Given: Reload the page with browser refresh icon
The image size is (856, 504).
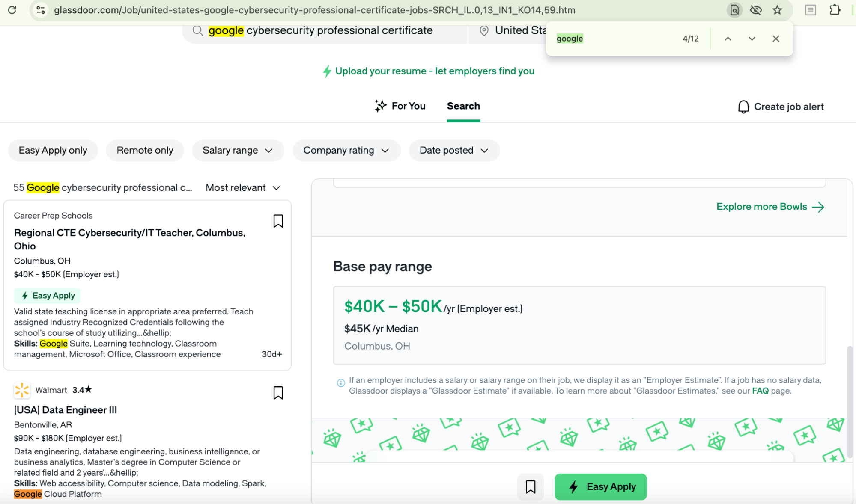Looking at the screenshot, I should pyautogui.click(x=12, y=10).
